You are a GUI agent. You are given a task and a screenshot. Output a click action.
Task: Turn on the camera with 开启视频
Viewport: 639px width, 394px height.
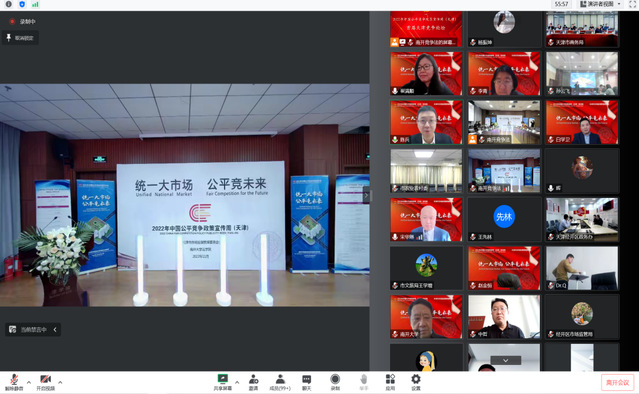(45, 382)
